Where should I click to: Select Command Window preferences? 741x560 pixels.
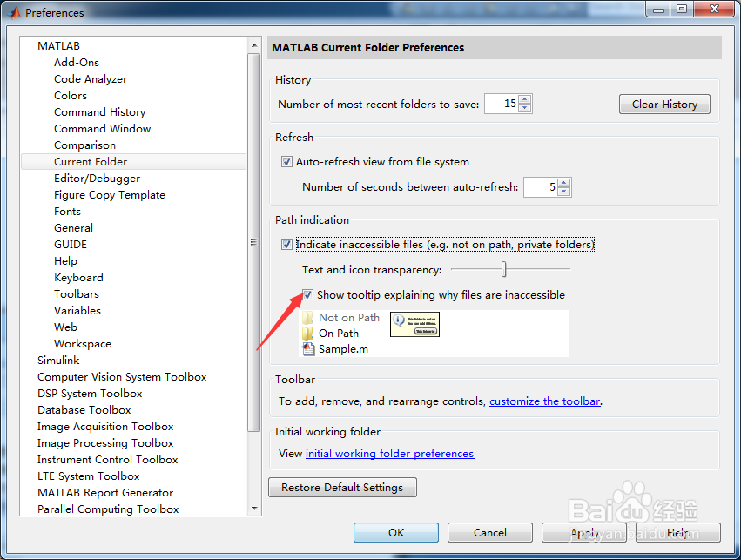point(102,129)
